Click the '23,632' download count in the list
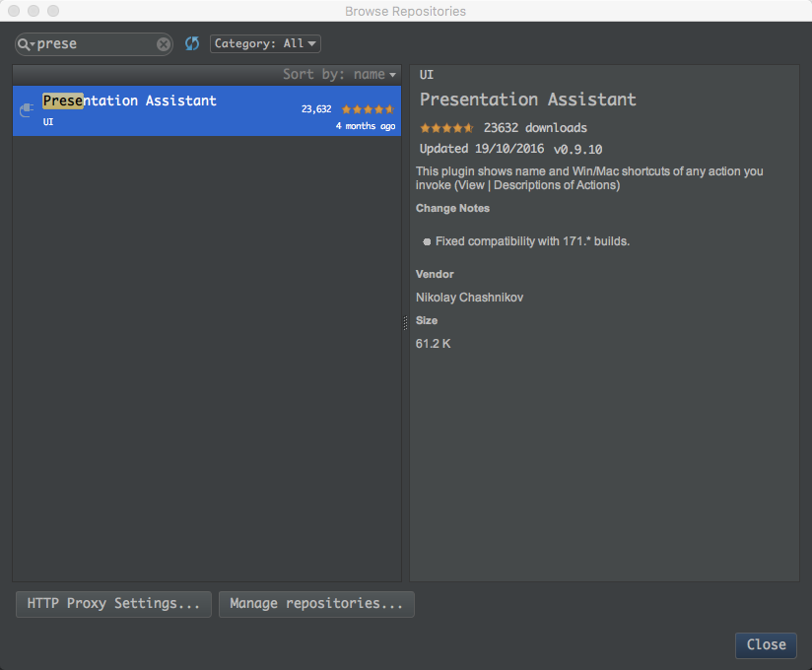The width and height of the screenshot is (812, 670). 316,109
